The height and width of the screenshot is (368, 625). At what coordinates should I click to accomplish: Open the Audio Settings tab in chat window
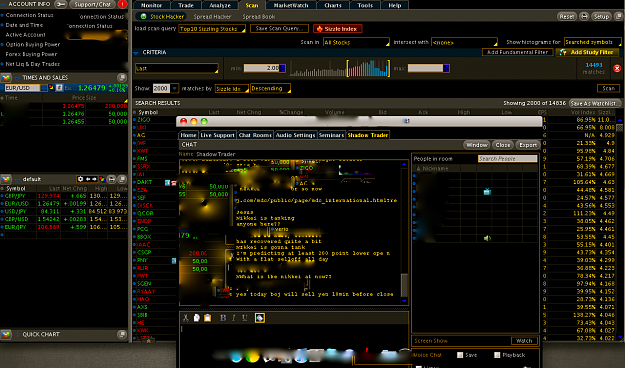[x=295, y=135]
